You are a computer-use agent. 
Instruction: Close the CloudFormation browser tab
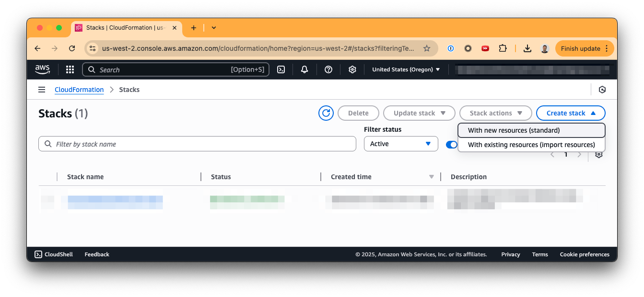[x=174, y=28]
